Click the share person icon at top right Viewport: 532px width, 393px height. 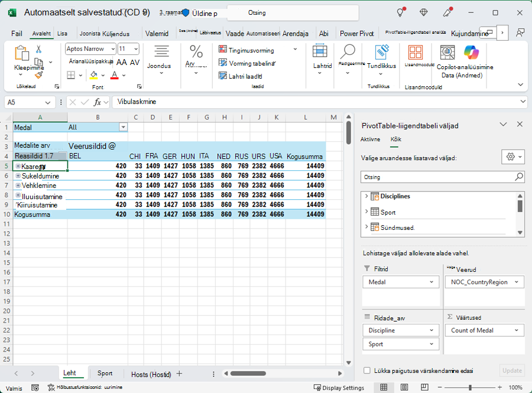(x=520, y=33)
